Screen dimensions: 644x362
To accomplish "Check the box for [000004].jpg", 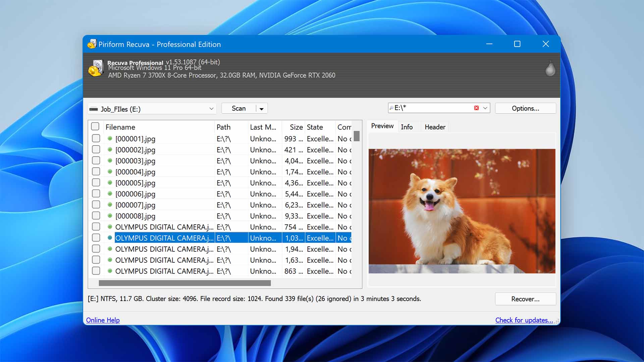I will [96, 171].
